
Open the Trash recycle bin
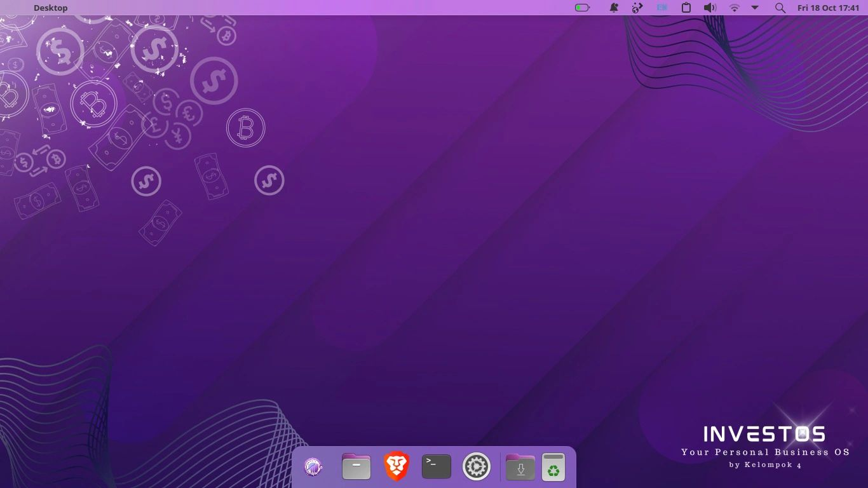click(553, 466)
